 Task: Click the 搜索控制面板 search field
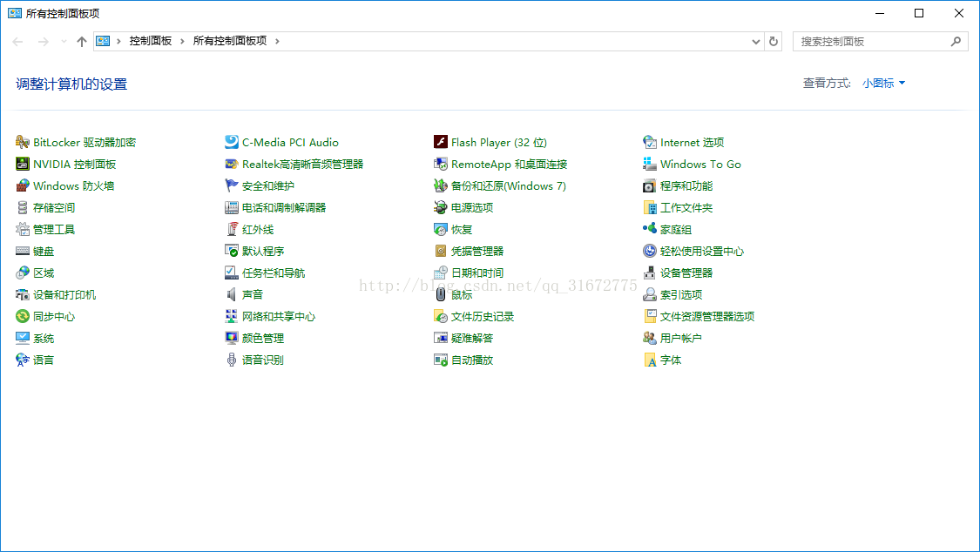click(871, 42)
